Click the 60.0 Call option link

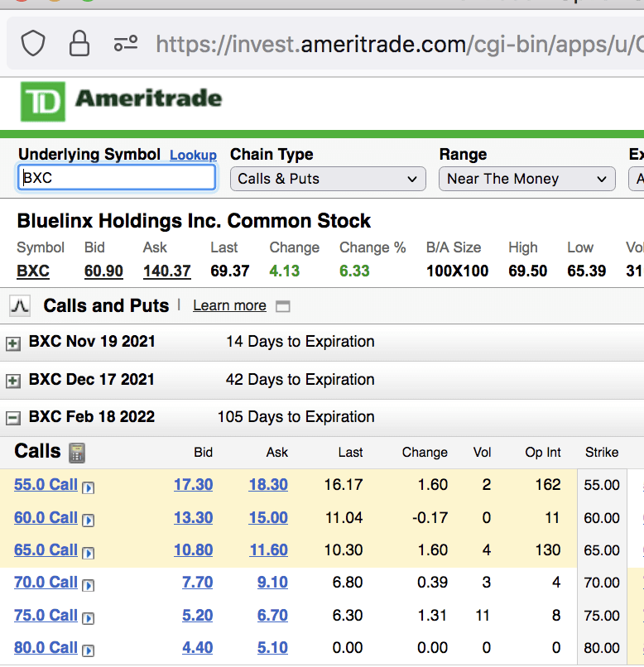click(46, 518)
